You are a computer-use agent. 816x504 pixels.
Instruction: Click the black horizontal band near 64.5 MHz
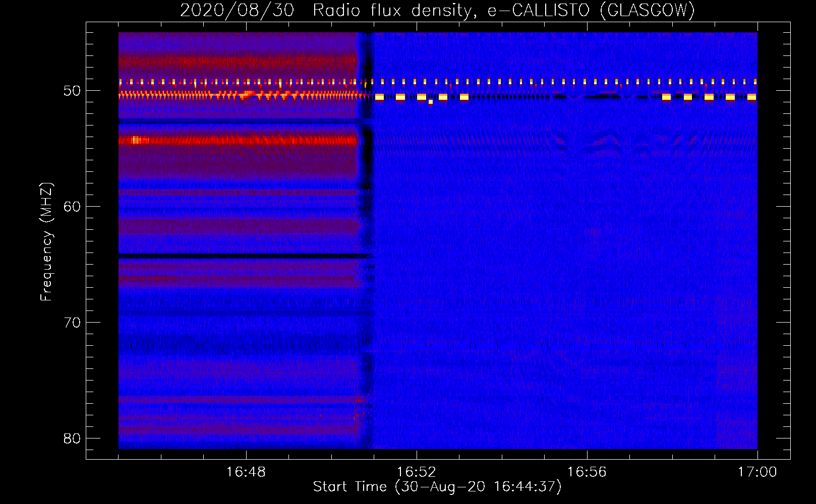(x=244, y=257)
